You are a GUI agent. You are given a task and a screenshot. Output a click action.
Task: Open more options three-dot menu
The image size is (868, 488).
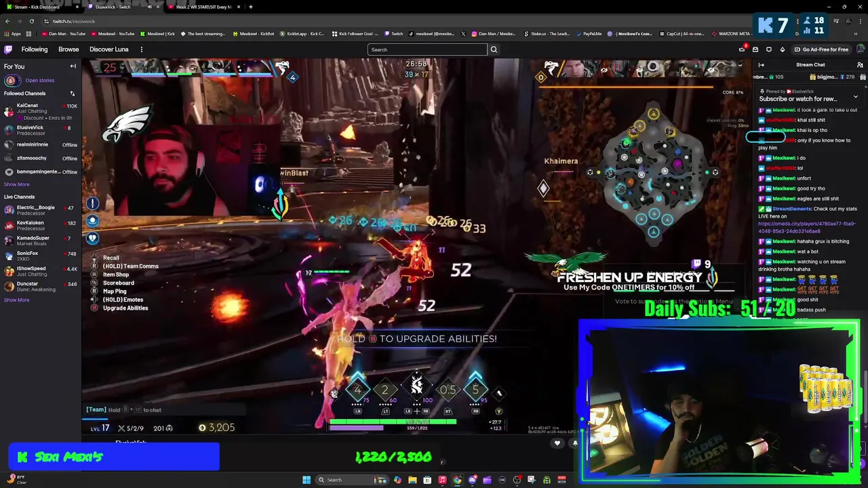142,49
